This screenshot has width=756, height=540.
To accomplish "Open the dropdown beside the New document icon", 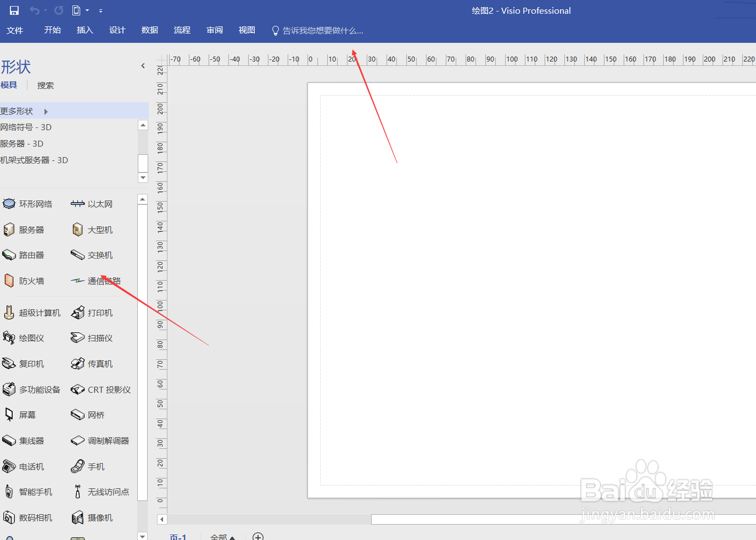I will pos(87,10).
